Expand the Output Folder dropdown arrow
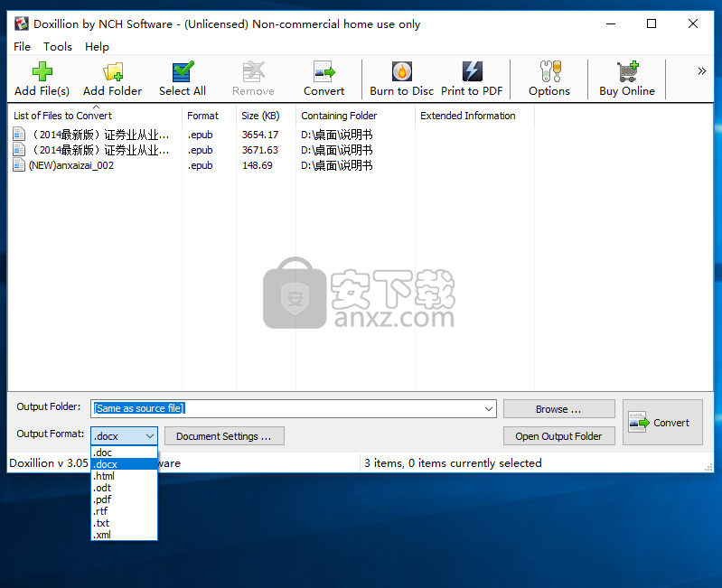This screenshot has width=722, height=588. tap(489, 408)
